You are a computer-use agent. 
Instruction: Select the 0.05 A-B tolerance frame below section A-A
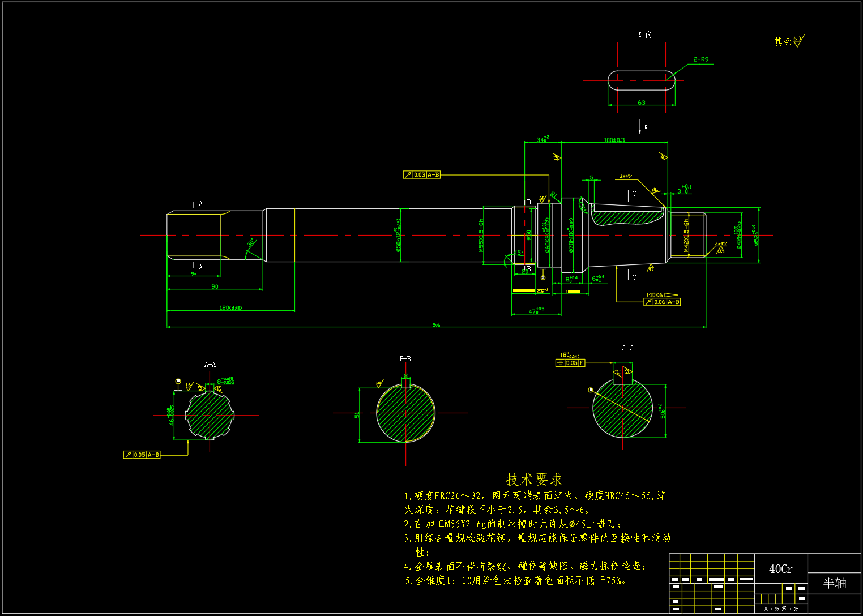[142, 455]
